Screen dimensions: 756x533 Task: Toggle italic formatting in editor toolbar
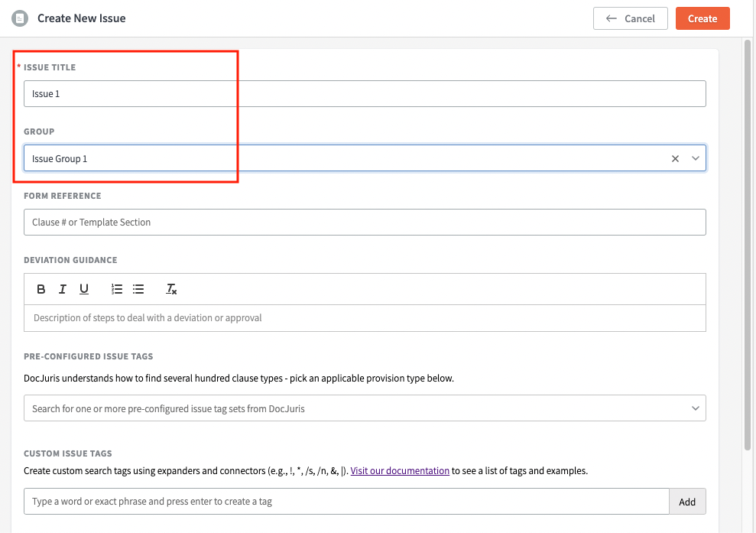point(62,289)
